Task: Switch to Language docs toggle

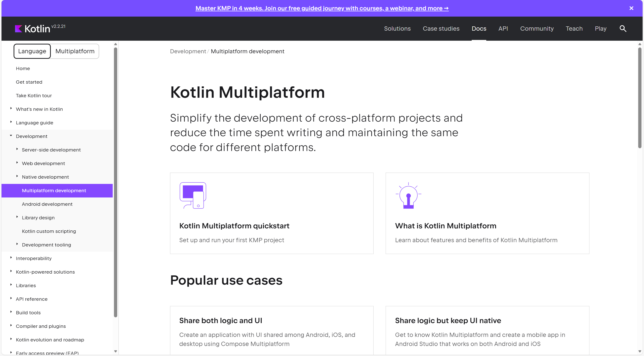Action: (x=32, y=51)
